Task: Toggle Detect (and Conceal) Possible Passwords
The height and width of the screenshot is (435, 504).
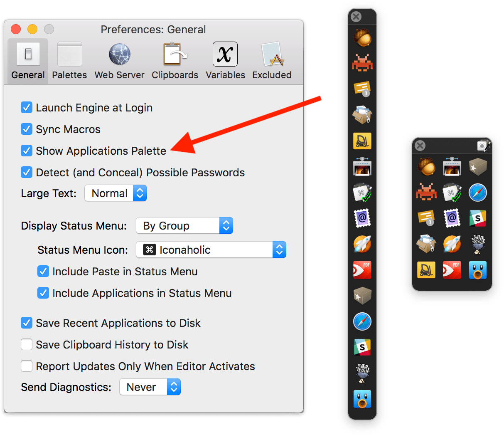Action: click(x=27, y=173)
